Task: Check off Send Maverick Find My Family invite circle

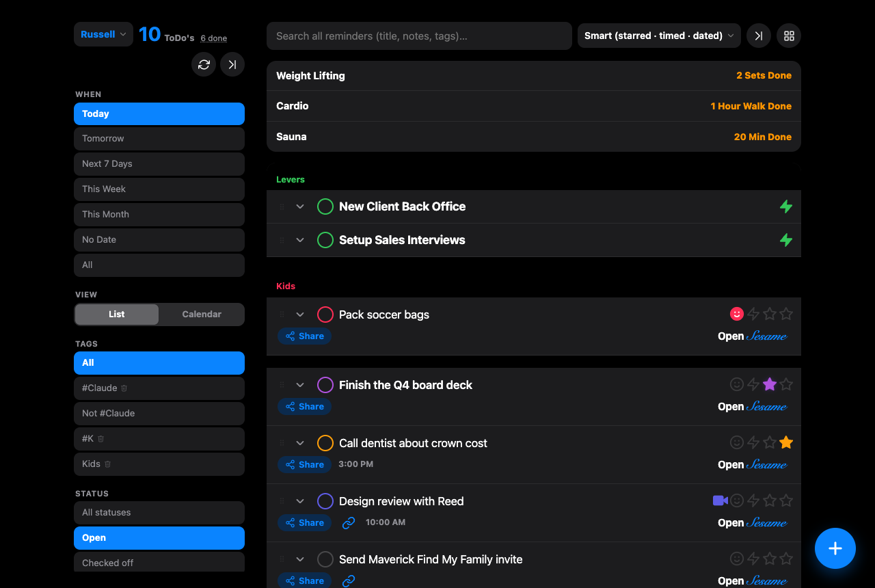Action: pos(325,559)
